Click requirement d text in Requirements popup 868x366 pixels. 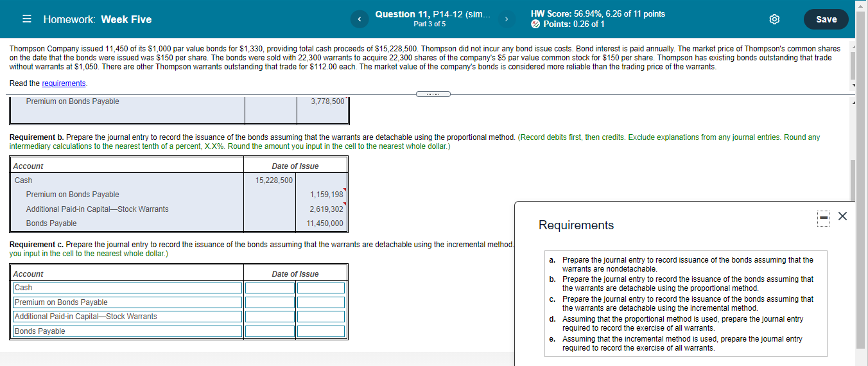click(682, 323)
